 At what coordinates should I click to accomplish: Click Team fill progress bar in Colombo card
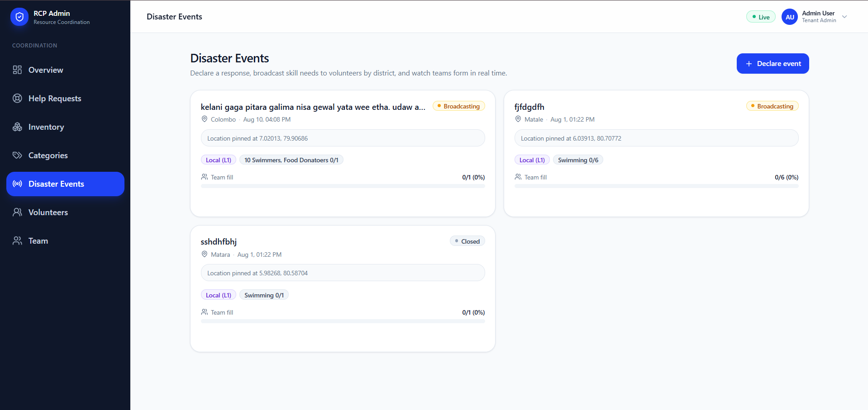pyautogui.click(x=343, y=186)
